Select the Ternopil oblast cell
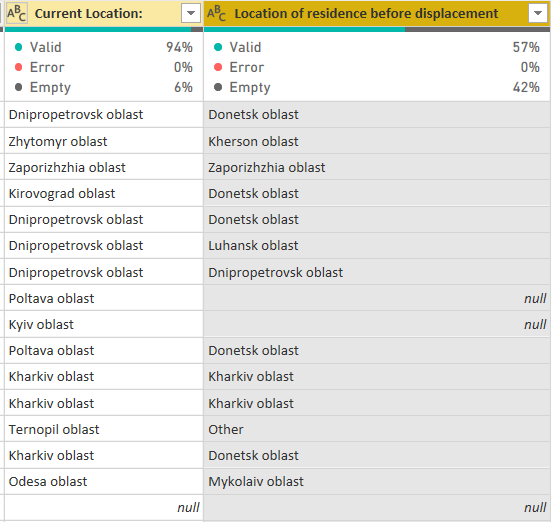 [x=104, y=429]
